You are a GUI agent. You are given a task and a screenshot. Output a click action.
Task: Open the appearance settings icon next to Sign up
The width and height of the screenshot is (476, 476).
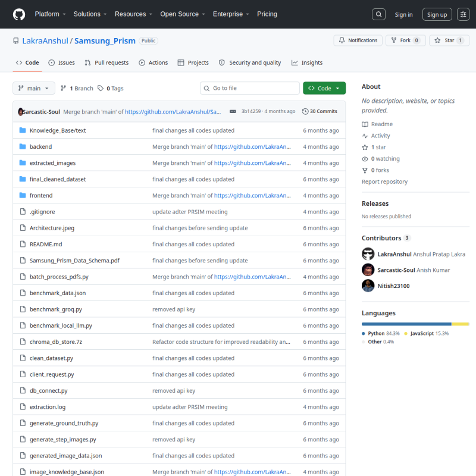coord(464,14)
